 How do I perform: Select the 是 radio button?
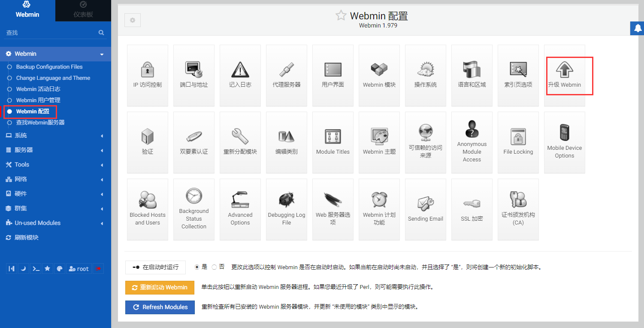click(x=197, y=267)
